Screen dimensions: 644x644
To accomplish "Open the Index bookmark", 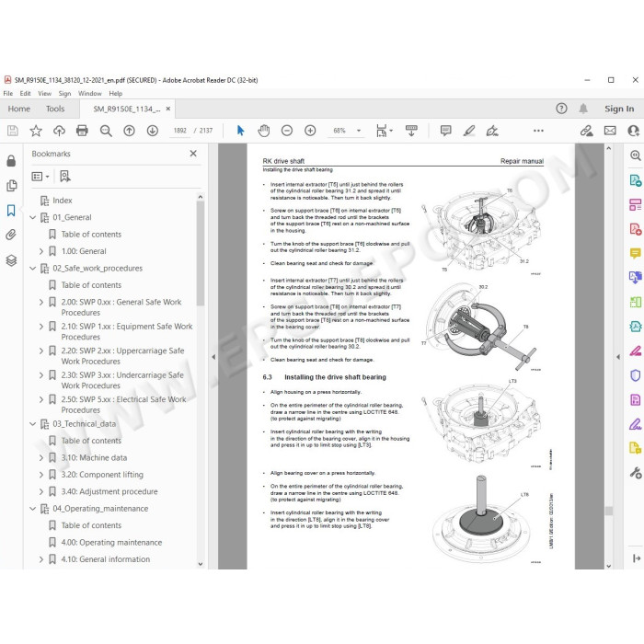I will point(63,201).
